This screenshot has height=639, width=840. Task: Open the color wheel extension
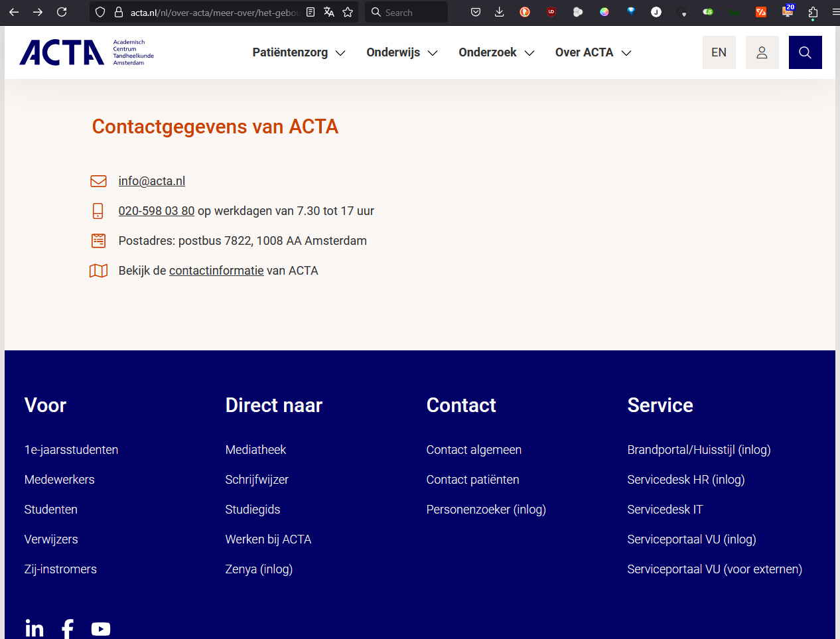click(x=604, y=12)
